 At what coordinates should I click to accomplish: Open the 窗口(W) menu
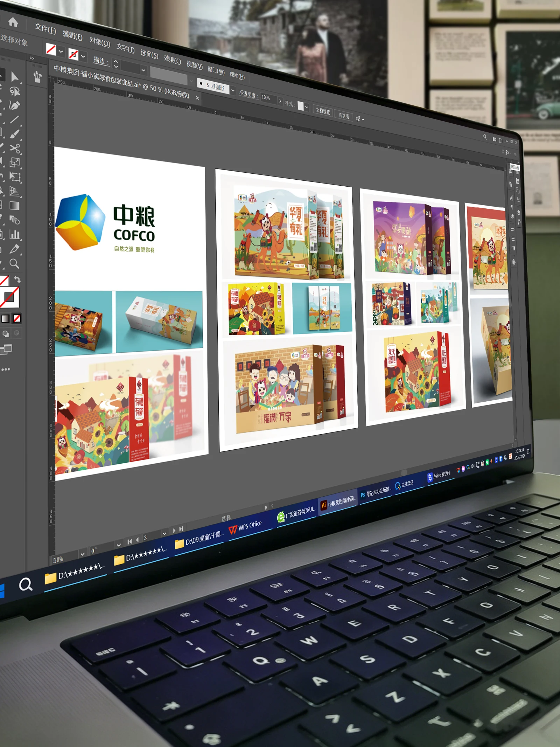(216, 71)
